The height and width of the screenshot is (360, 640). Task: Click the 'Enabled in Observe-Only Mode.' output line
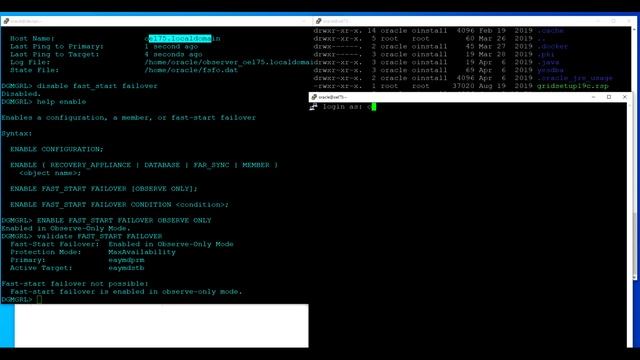(x=66, y=229)
